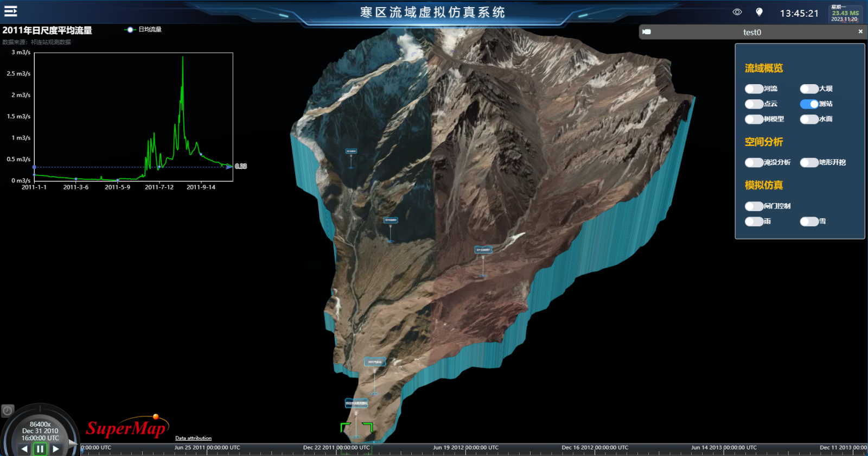This screenshot has height=456, width=868.
Task: Enable 淹没分析 flood analysis switch
Action: click(754, 163)
